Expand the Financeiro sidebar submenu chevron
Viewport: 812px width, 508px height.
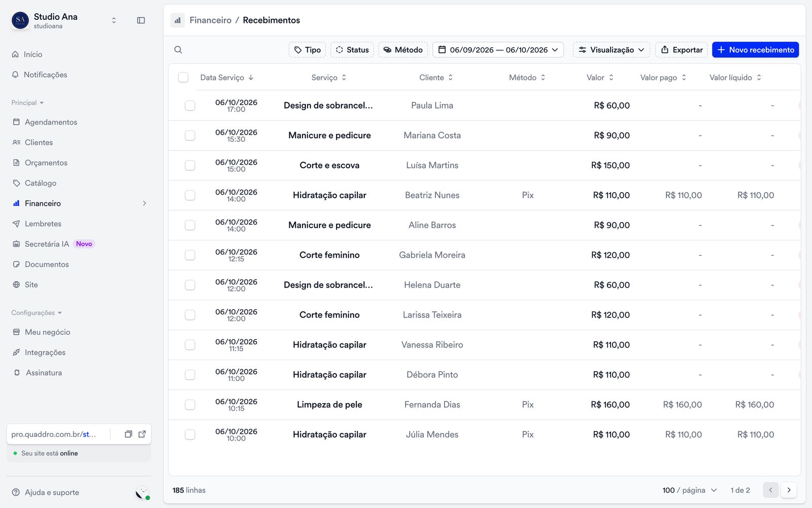point(145,204)
